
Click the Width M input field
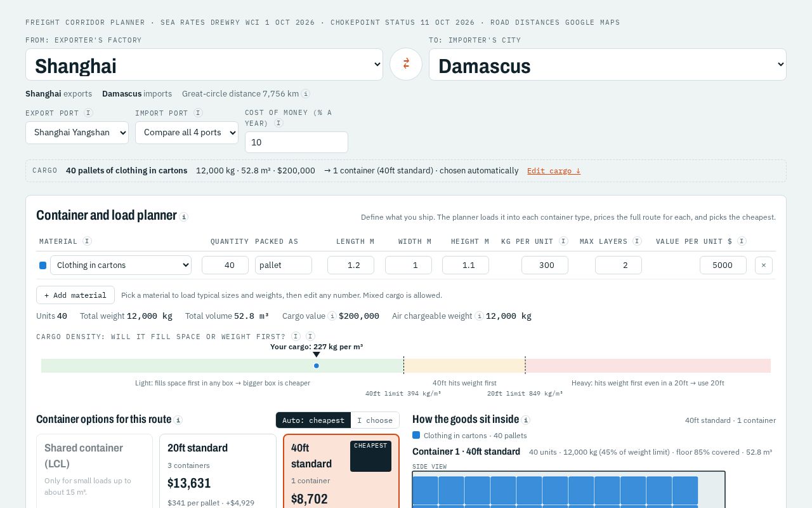click(409, 265)
